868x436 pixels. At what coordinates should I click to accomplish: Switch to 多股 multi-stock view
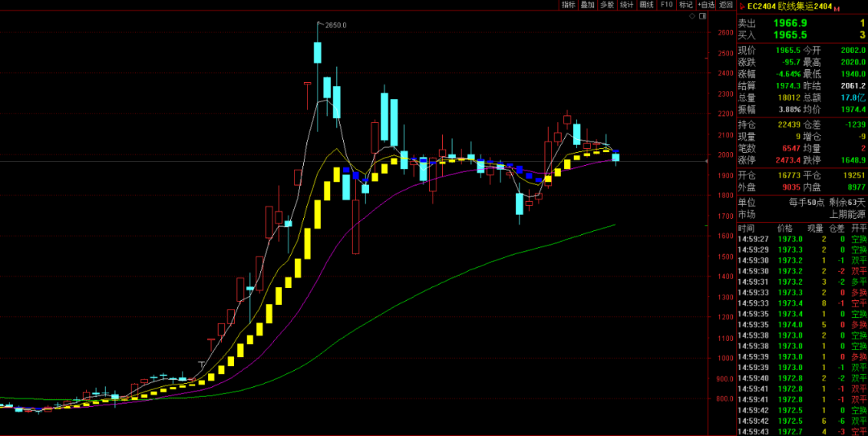pos(607,5)
